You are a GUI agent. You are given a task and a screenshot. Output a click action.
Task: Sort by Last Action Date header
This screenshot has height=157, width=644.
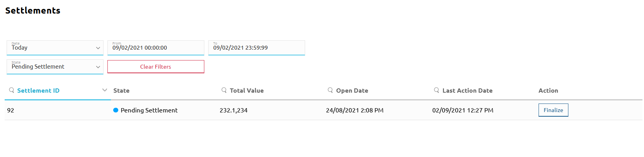pyautogui.click(x=467, y=91)
